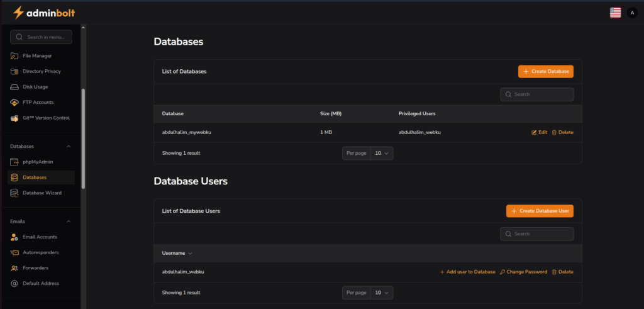The width and height of the screenshot is (644, 309).
Task: Open the user avatar in top bar
Action: pos(632,13)
